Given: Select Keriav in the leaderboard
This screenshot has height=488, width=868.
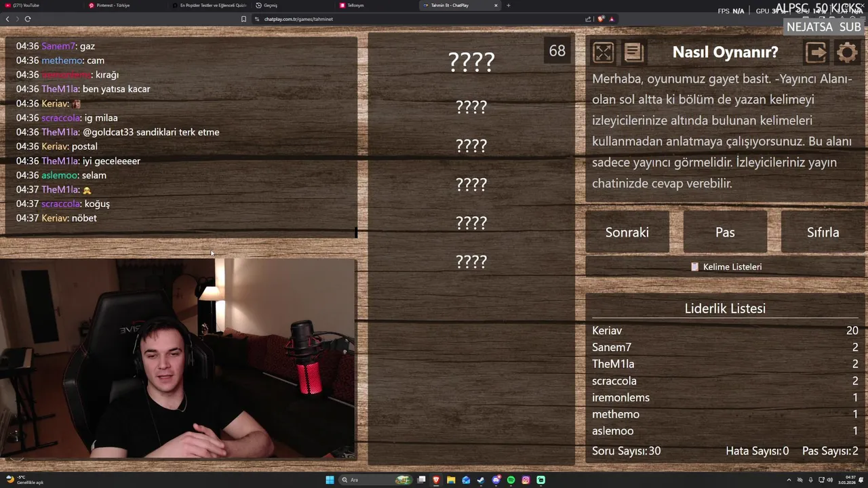Looking at the screenshot, I should pyautogui.click(x=607, y=331).
